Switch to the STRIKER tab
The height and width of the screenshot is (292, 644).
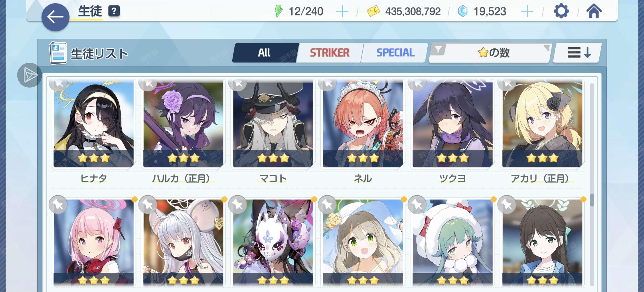[x=329, y=53]
